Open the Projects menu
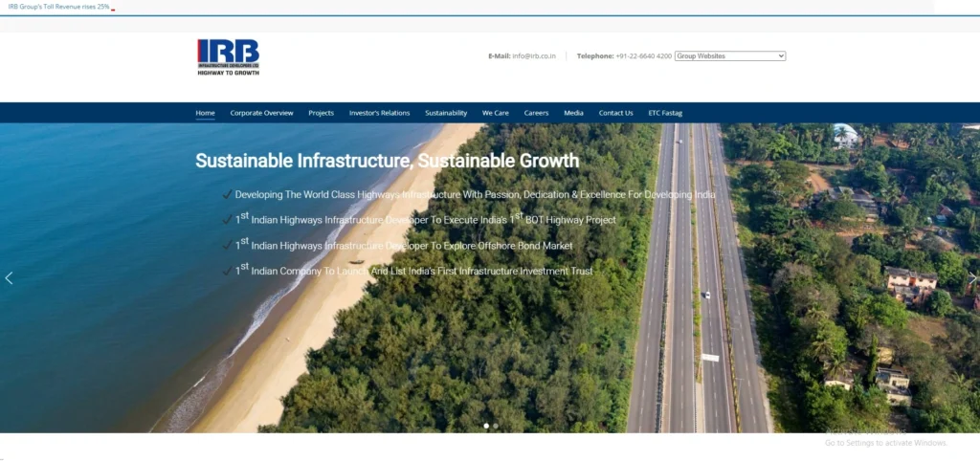The height and width of the screenshot is (461, 980). tap(321, 113)
